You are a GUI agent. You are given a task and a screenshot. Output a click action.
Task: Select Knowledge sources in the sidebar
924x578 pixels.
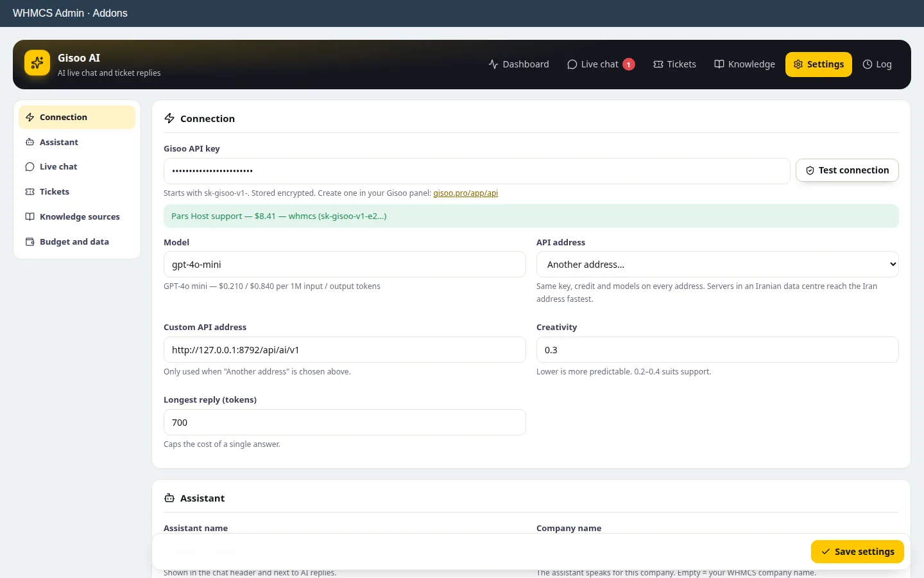pos(77,216)
